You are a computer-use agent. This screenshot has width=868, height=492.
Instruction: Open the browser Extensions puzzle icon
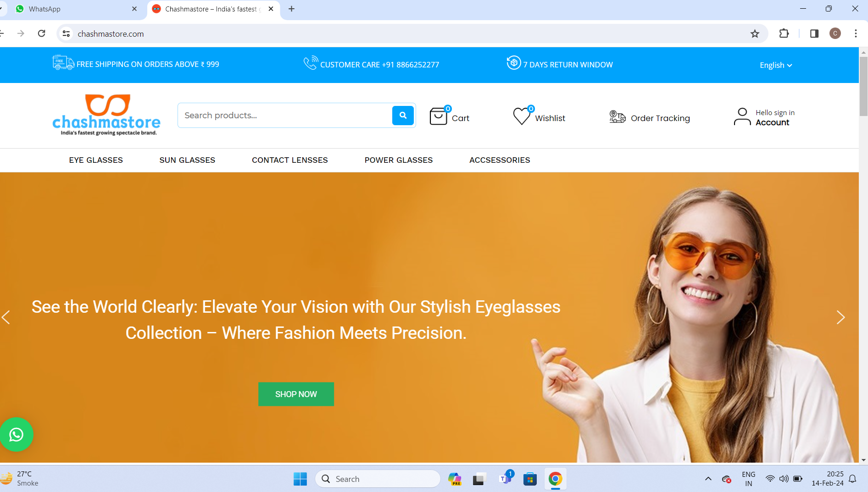point(784,33)
